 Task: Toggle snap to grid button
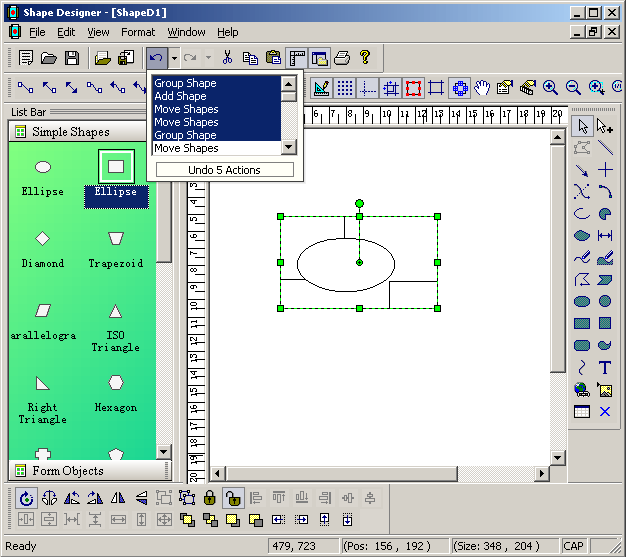[390, 87]
